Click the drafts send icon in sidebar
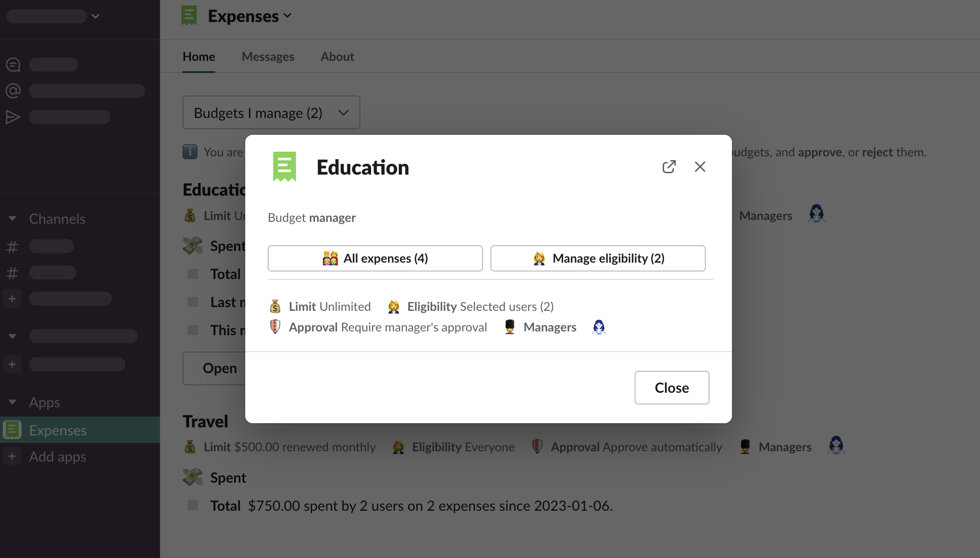The image size is (980, 558). [x=13, y=117]
